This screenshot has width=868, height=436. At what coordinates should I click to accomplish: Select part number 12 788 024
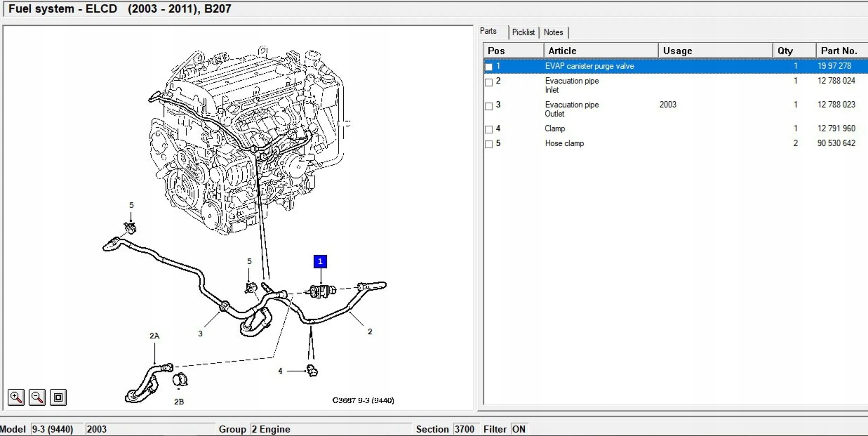click(836, 81)
